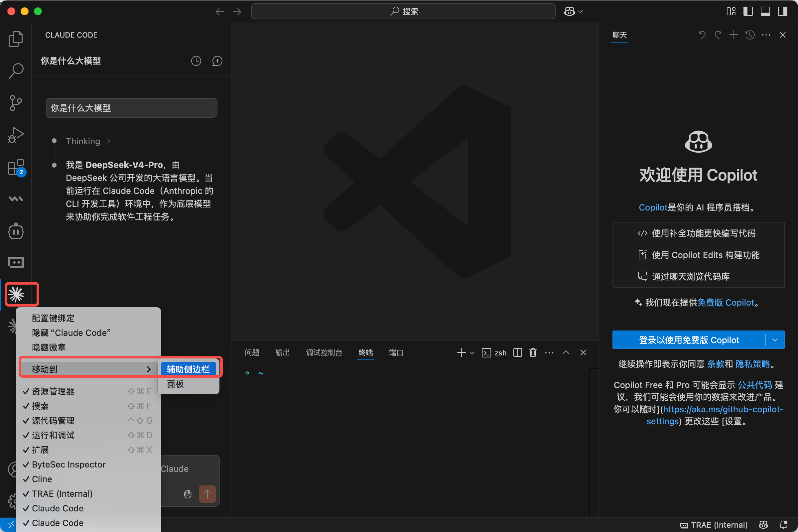Open chat history clock icon in Claude Code
The width and height of the screenshot is (798, 532).
pos(196,61)
